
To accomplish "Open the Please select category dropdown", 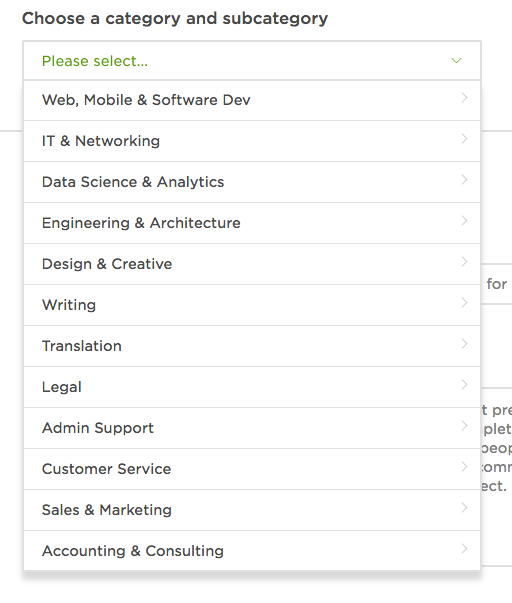I will tap(252, 61).
